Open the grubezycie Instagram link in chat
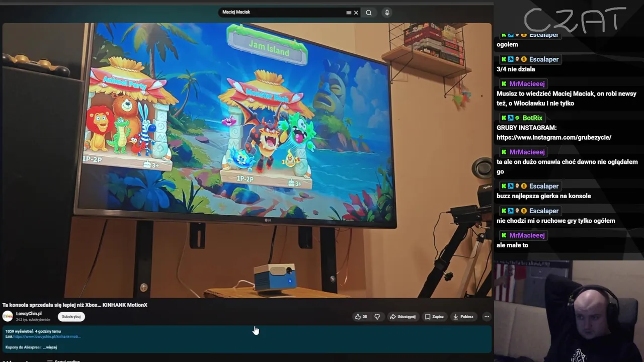 (554, 137)
